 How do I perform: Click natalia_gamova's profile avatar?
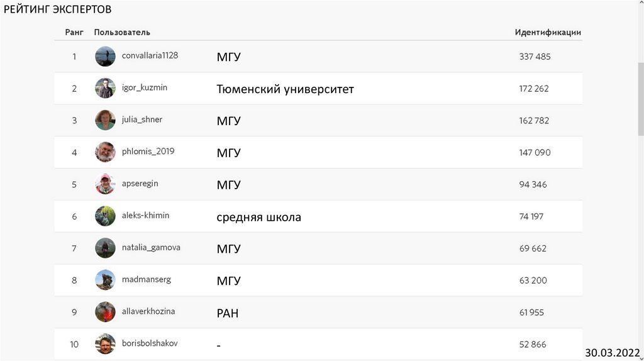tap(105, 248)
